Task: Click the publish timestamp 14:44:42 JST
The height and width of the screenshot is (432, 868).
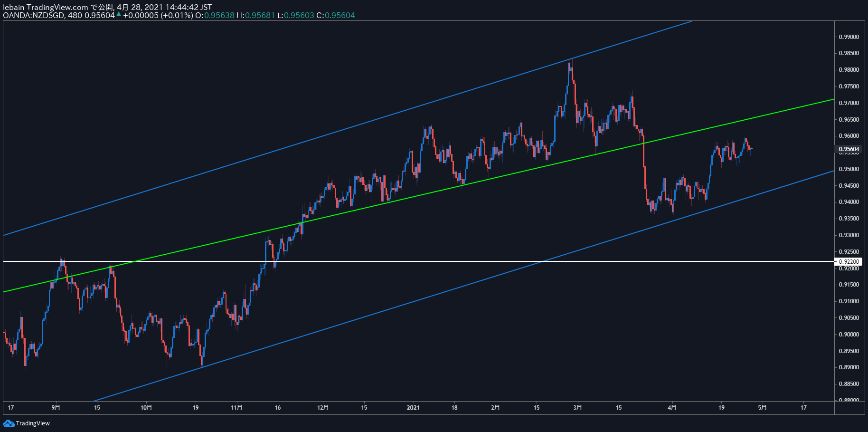Action: click(189, 7)
